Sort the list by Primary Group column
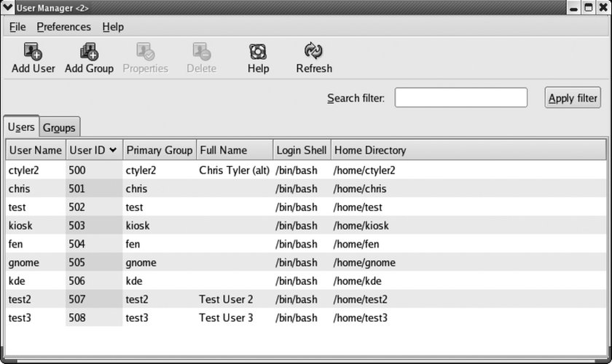The image size is (612, 364). (x=159, y=151)
